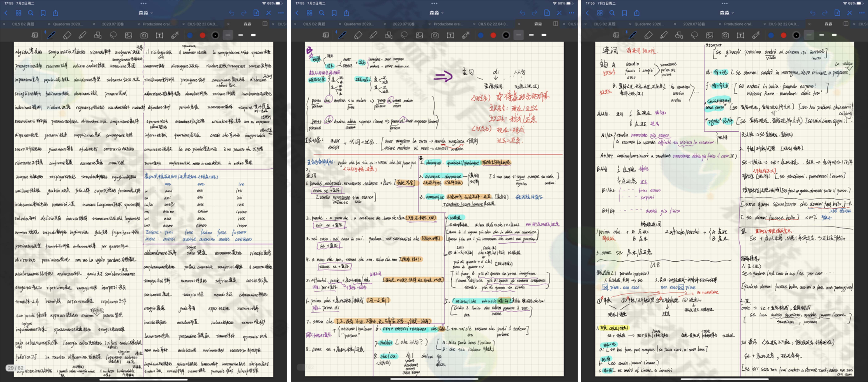Select thickest stroke width in the left screenshot

click(x=253, y=35)
